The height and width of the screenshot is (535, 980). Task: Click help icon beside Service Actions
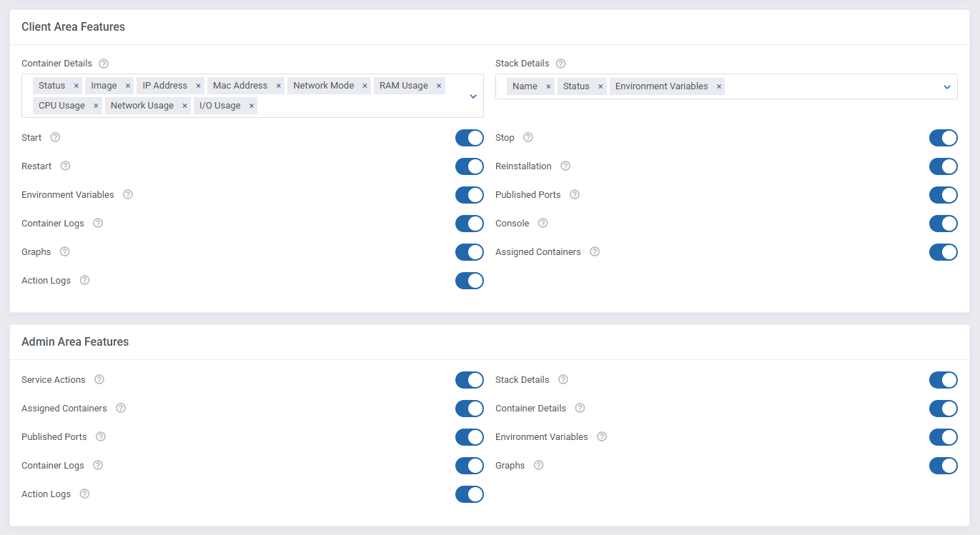coord(99,379)
